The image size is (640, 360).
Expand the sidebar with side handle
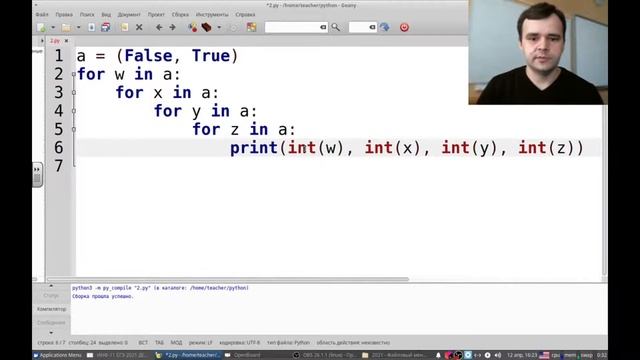point(37,175)
